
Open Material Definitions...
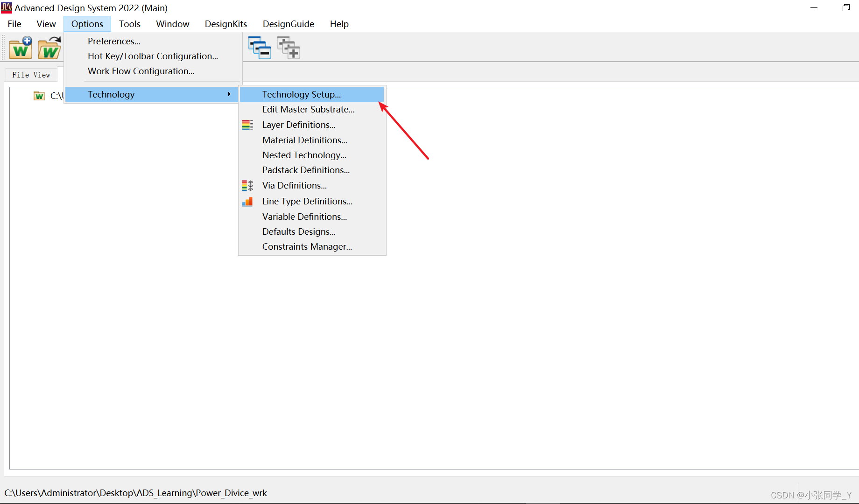tap(312, 140)
